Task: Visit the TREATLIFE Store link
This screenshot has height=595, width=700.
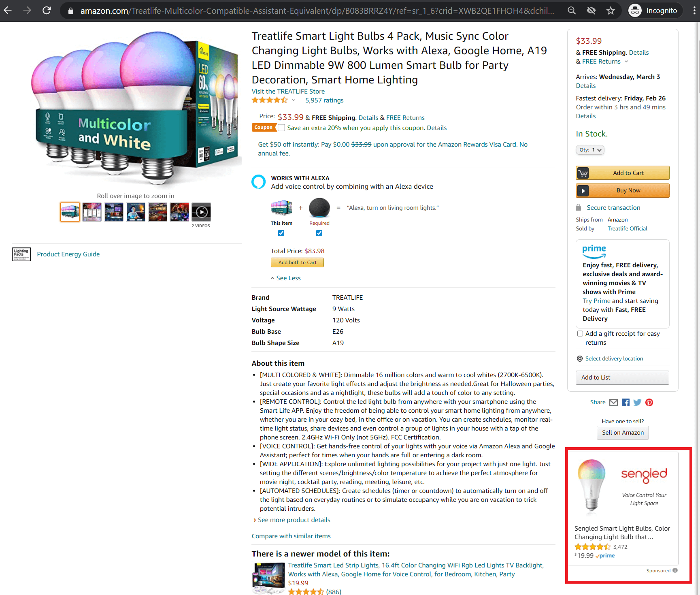Action: (x=288, y=92)
